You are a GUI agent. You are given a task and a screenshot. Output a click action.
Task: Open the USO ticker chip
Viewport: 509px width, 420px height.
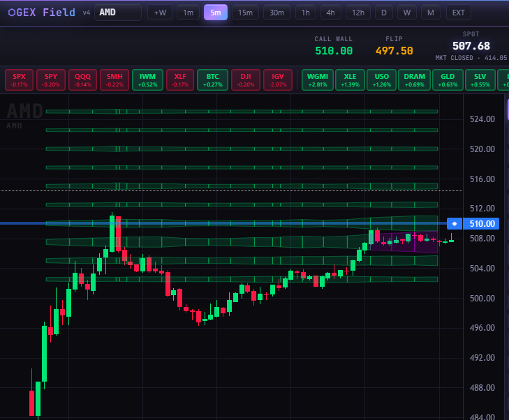[382, 80]
